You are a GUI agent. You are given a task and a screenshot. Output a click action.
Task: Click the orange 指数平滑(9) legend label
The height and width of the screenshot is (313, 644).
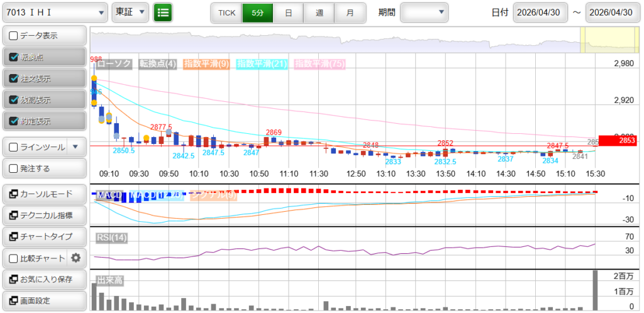[x=206, y=63]
